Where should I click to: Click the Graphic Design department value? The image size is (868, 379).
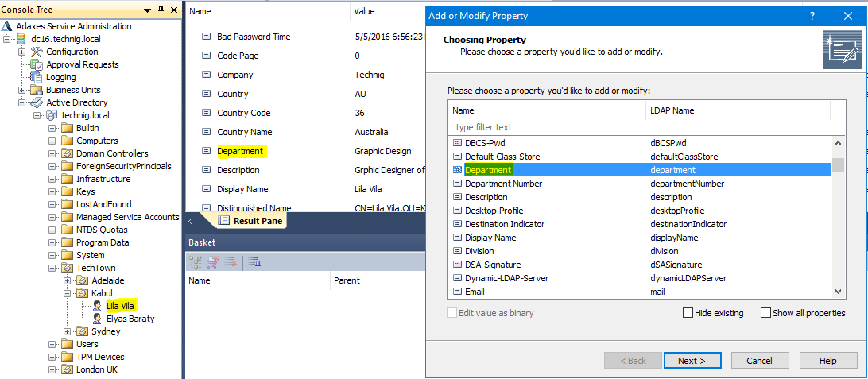(383, 151)
